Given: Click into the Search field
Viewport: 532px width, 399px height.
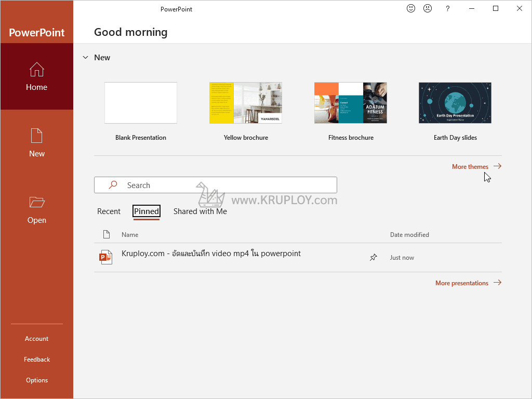Looking at the screenshot, I should point(216,185).
